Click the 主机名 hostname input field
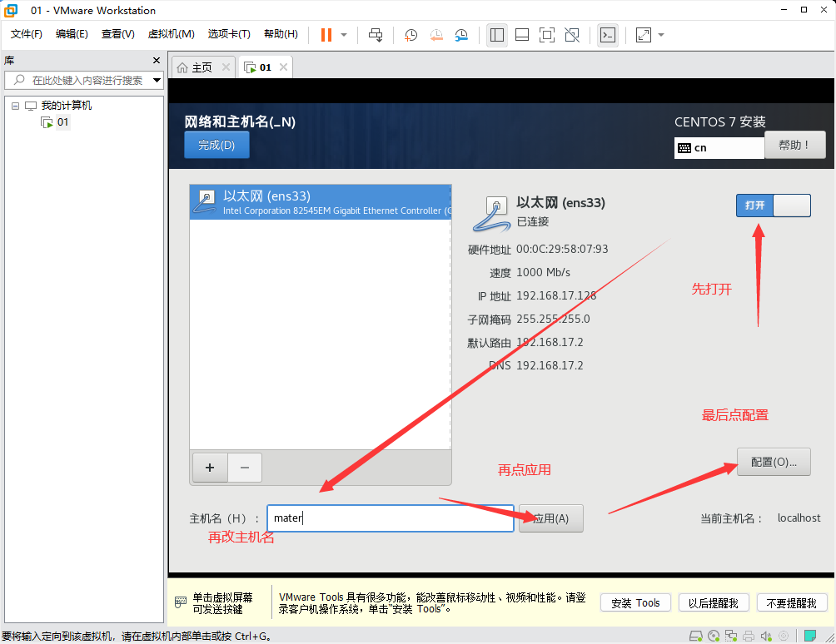This screenshot has height=644, width=836. 391,518
